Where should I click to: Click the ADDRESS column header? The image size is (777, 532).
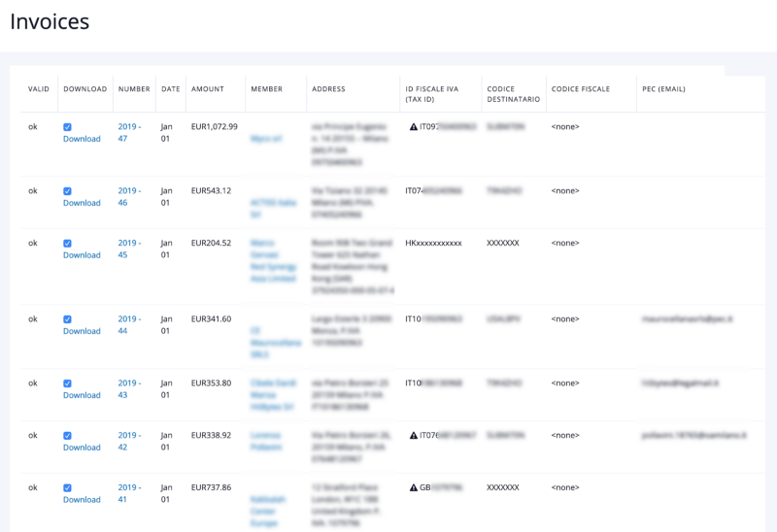click(328, 89)
